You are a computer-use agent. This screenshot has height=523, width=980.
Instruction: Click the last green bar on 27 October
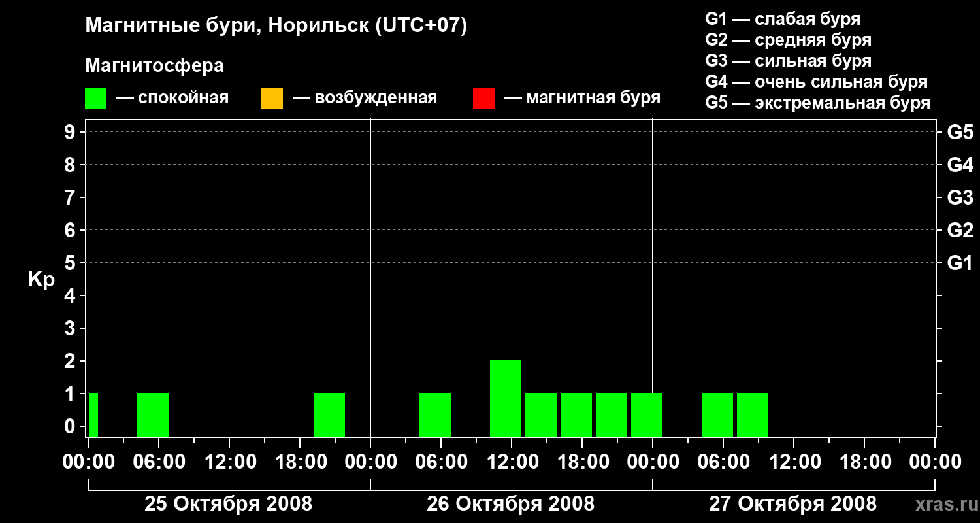click(753, 414)
